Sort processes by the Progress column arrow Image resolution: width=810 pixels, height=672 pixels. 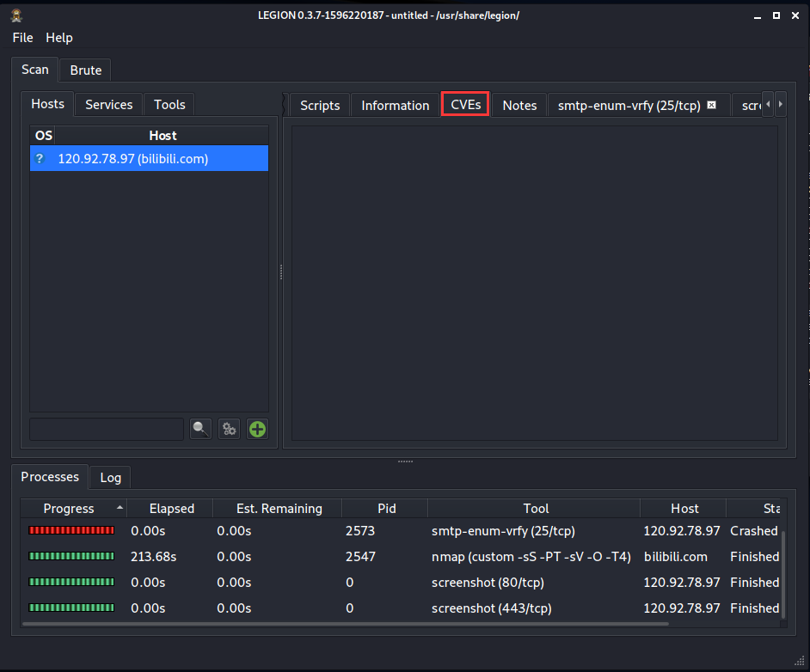coord(120,508)
